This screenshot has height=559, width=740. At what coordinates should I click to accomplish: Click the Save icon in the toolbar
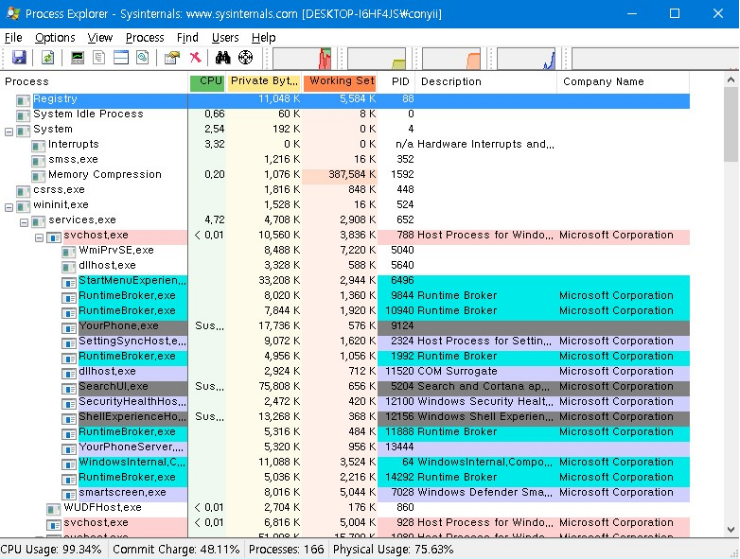pyautogui.click(x=19, y=58)
